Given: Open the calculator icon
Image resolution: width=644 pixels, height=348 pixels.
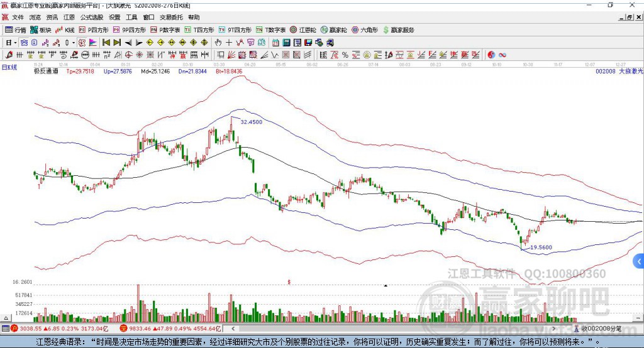Looking at the screenshot, I should pyautogui.click(x=286, y=42).
